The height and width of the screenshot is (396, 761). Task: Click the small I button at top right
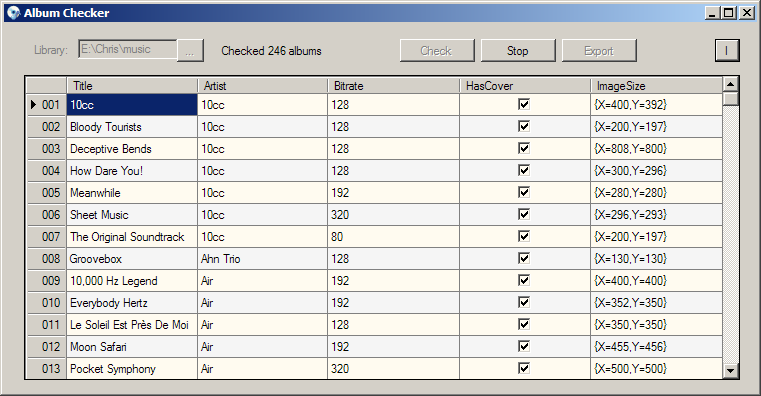(727, 50)
